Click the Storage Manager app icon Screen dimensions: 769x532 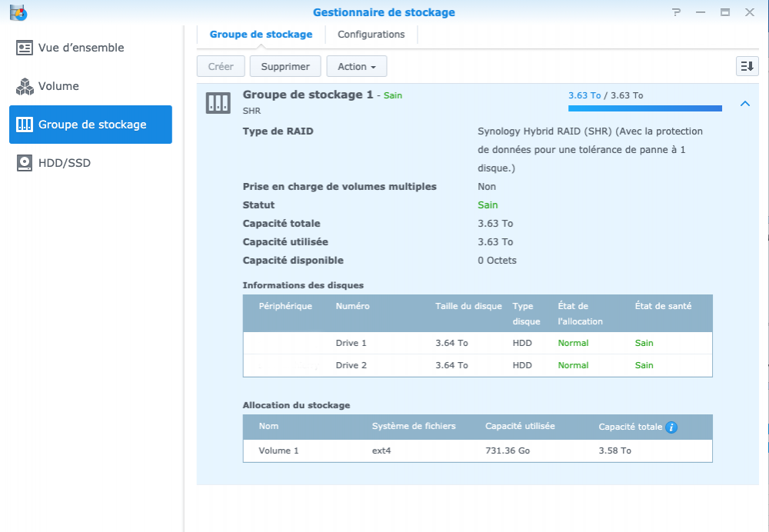(x=15, y=12)
